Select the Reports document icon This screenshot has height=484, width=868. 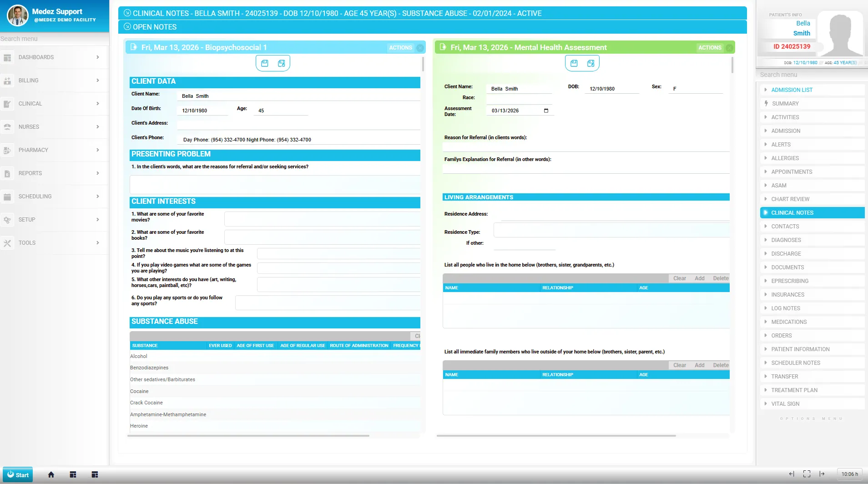[7, 173]
